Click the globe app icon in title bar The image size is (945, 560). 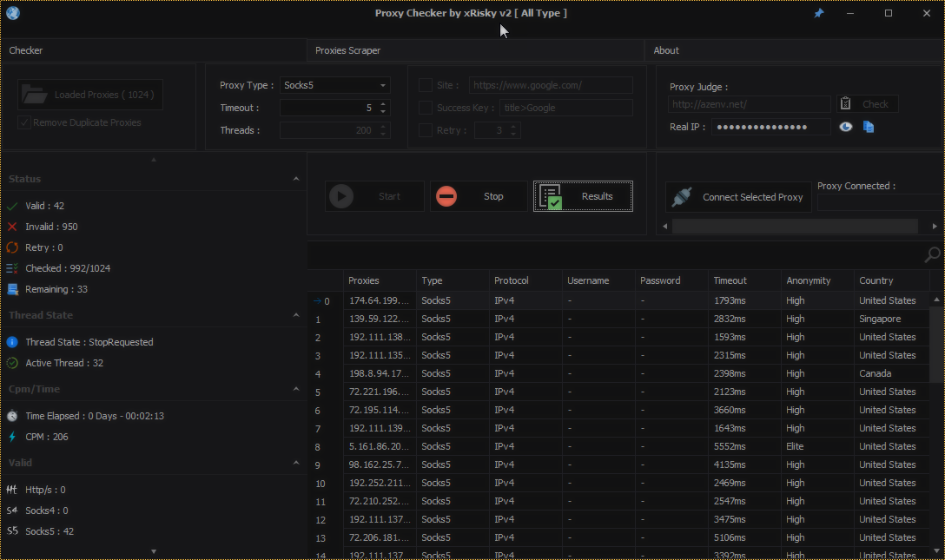13,13
